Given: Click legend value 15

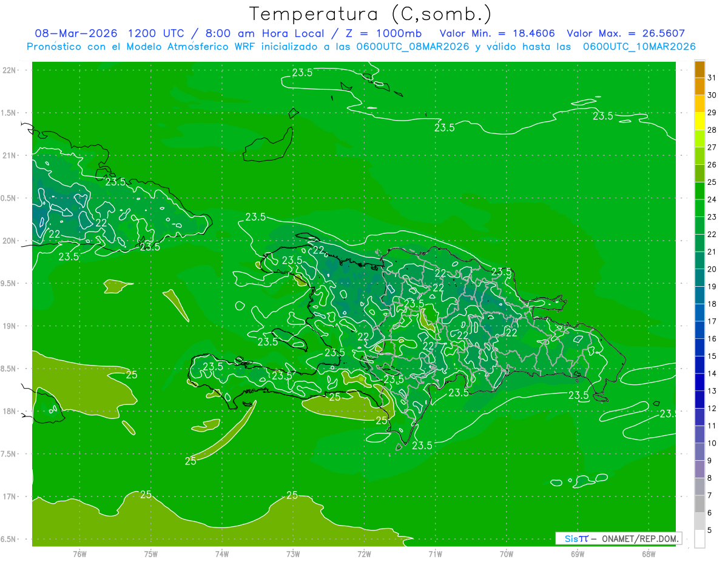Looking at the screenshot, I should (712, 356).
